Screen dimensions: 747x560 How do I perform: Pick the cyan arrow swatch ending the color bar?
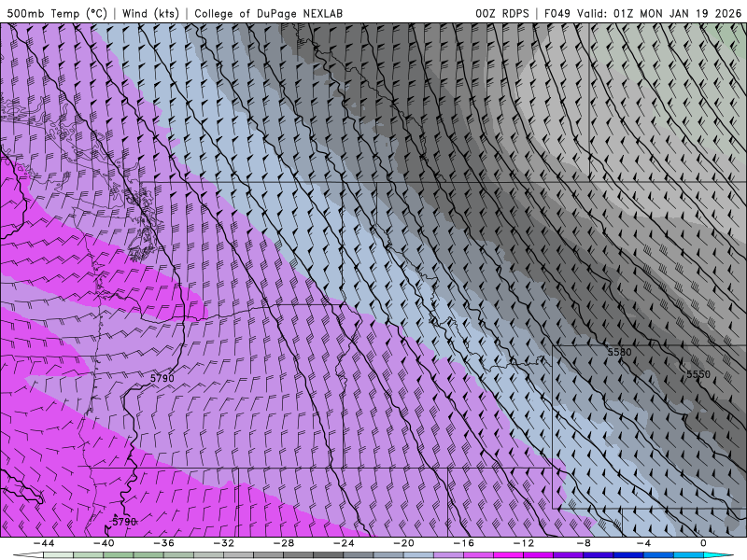718,555
